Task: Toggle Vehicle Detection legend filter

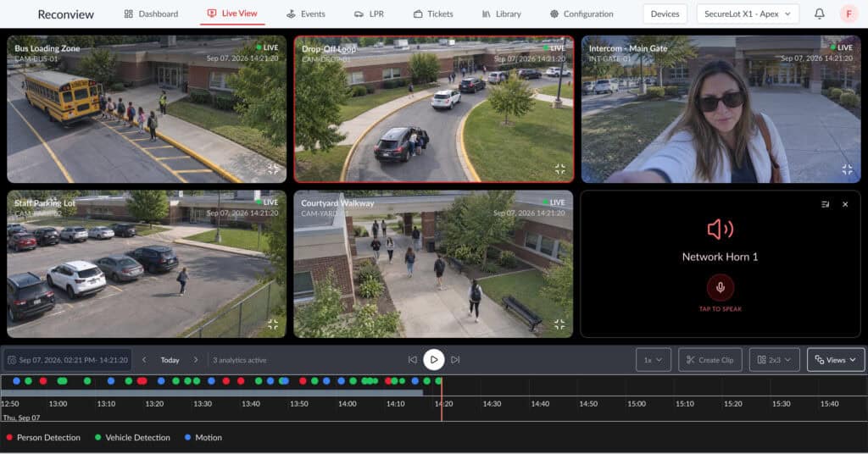Action: [x=132, y=437]
